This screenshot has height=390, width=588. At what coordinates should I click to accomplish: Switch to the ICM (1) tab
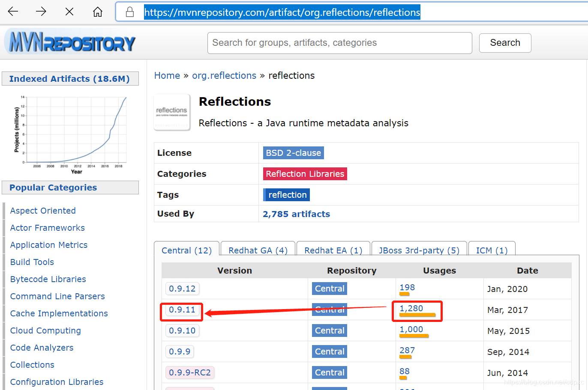click(x=492, y=250)
